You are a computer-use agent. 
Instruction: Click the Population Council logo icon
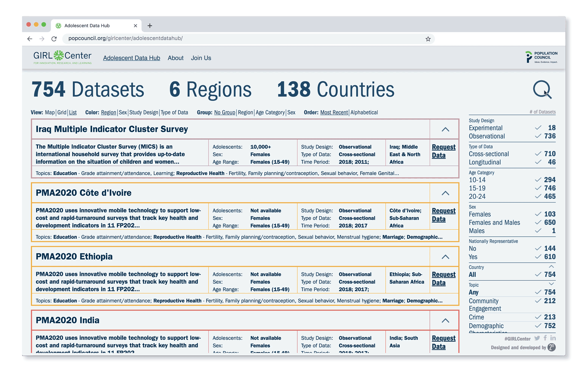pos(526,58)
